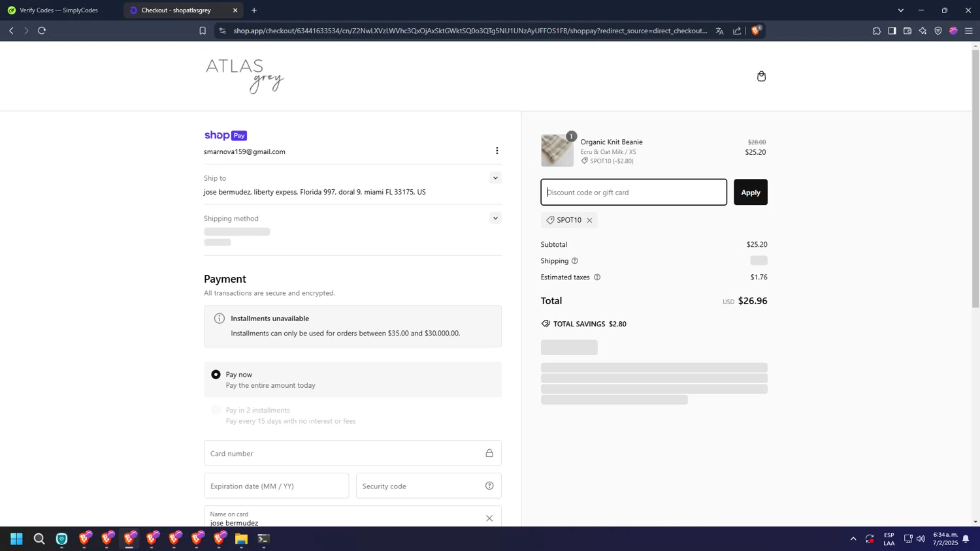This screenshot has width=980, height=551.
Task: Click the lock icon in card number field
Action: [x=489, y=453]
